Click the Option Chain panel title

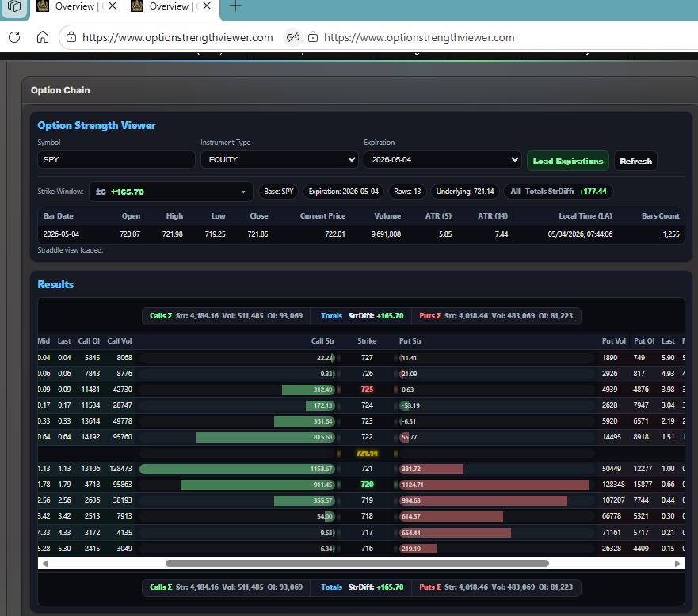point(60,90)
